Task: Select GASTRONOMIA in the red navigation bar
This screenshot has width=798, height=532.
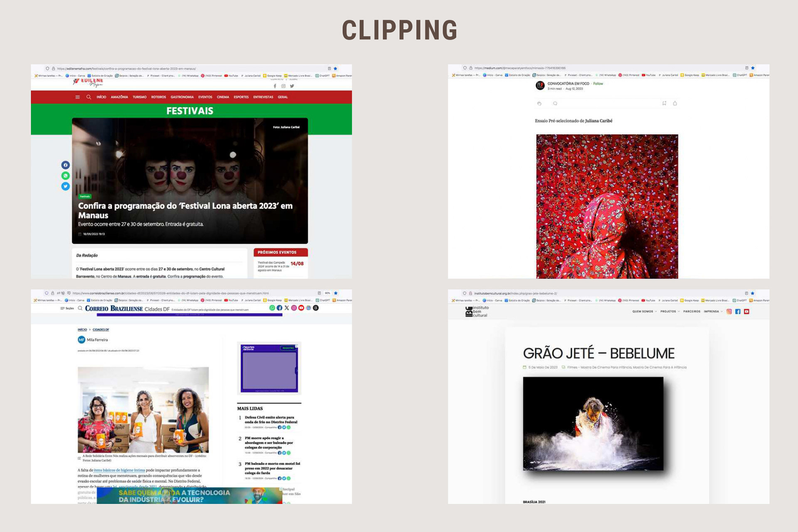Action: coord(182,97)
